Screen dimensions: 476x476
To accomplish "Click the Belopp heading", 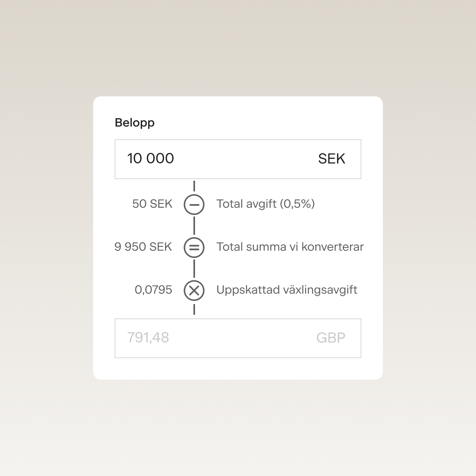I will point(135,123).
